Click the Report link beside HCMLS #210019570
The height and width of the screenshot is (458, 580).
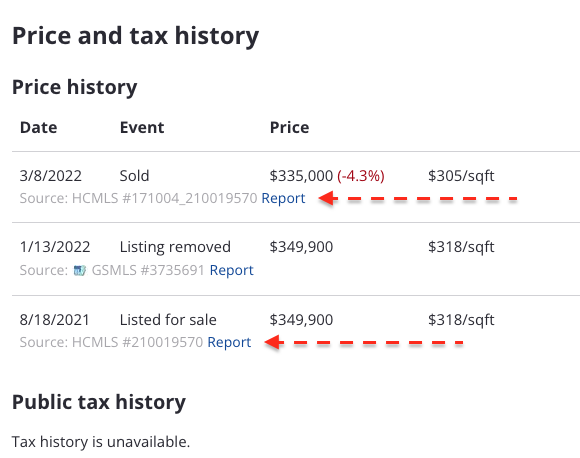tap(229, 343)
